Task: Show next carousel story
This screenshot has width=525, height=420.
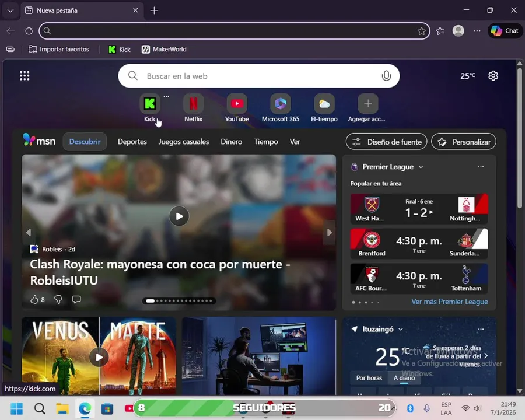Action: point(330,232)
